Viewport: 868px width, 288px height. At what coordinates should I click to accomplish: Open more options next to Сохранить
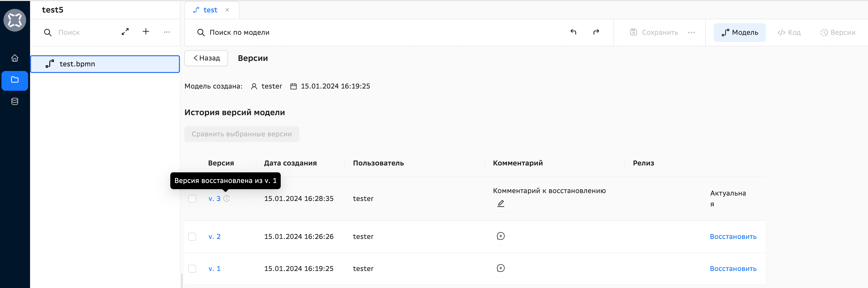point(692,32)
